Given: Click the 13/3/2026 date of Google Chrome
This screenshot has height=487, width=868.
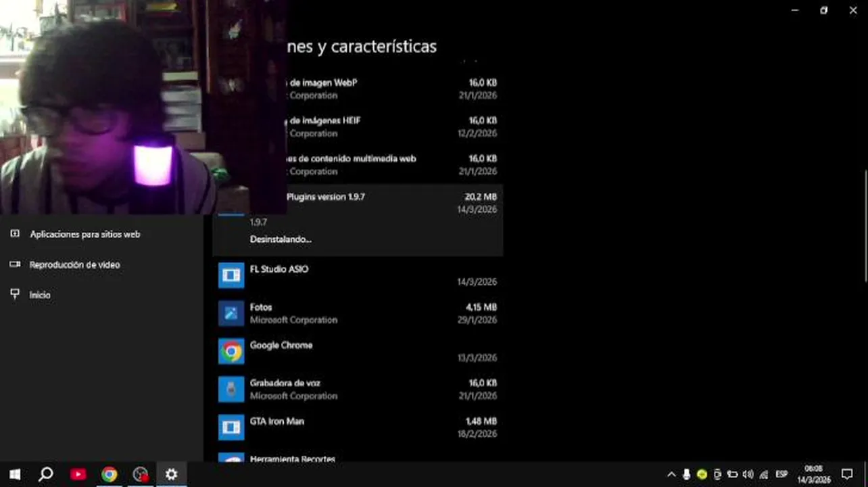Looking at the screenshot, I should click(477, 358).
